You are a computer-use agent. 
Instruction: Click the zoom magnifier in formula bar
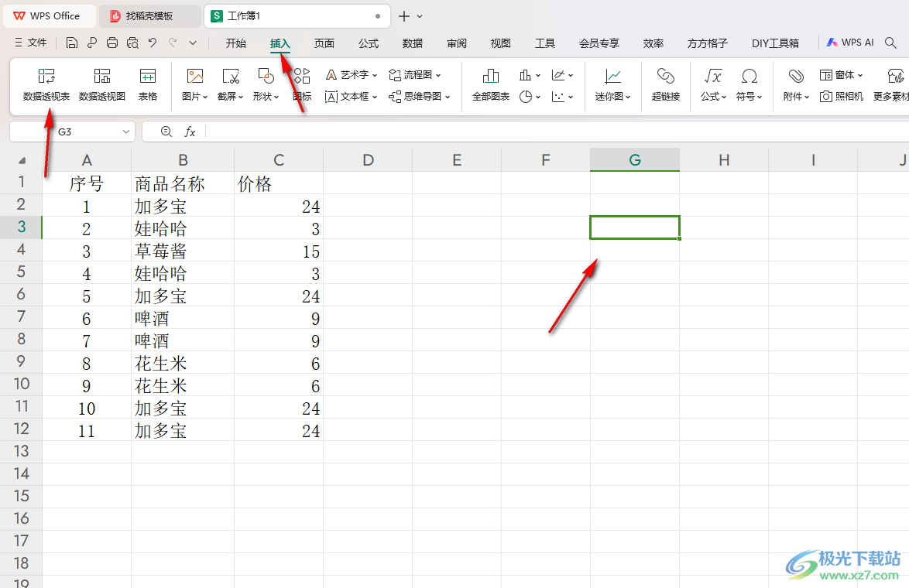pyautogui.click(x=166, y=132)
